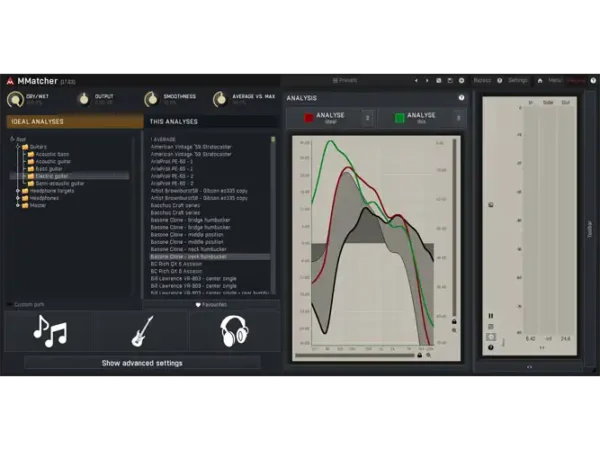Screen dimensions: 600x450
Task: Click graph vertical zoom magnifier icon
Action: point(454,330)
